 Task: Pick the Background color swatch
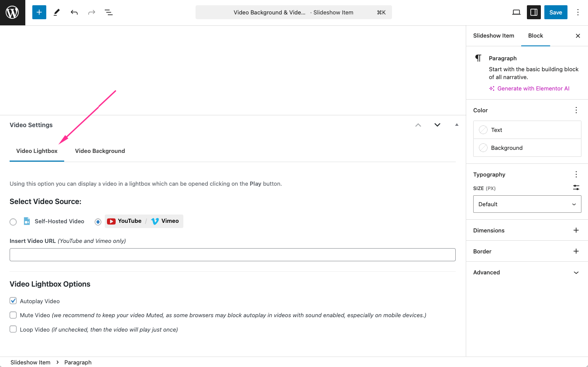point(483,148)
